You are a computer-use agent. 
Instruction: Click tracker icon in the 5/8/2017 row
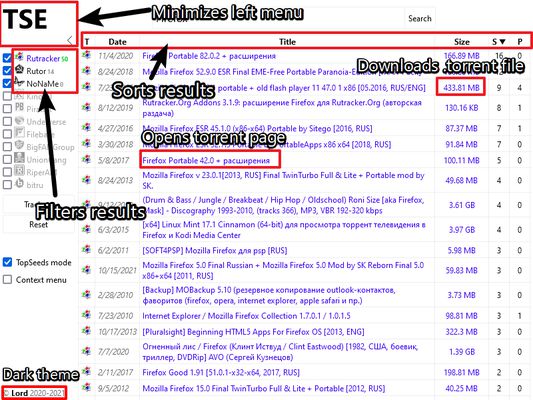click(87, 159)
